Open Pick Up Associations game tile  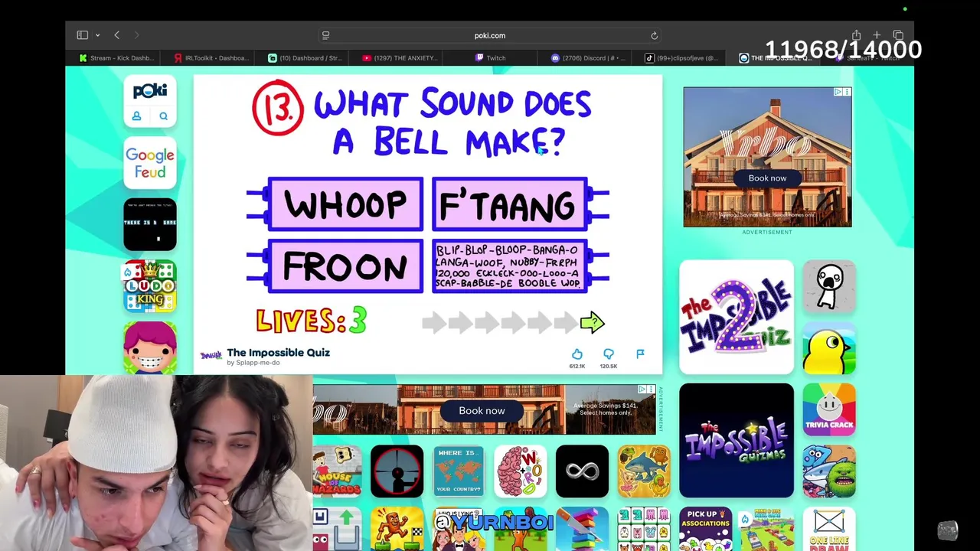point(706,529)
